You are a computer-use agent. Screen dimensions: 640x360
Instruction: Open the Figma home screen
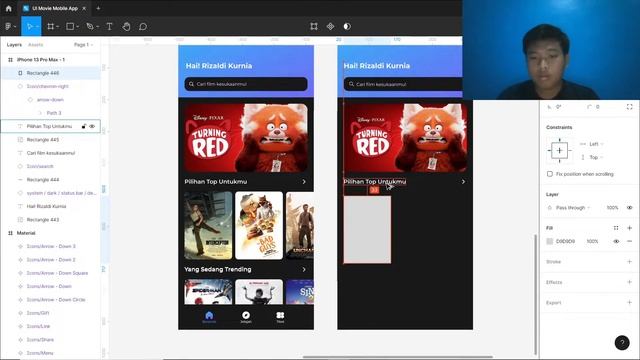coord(9,8)
